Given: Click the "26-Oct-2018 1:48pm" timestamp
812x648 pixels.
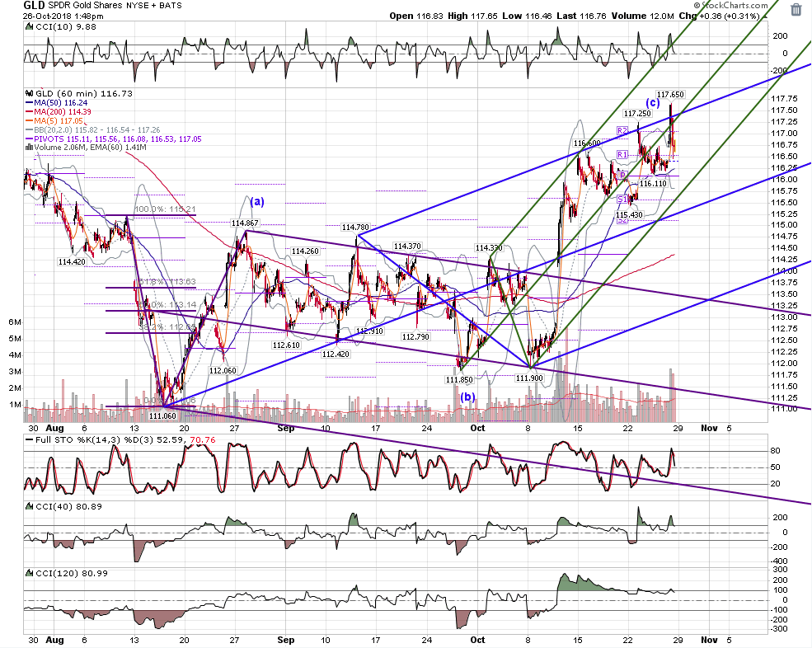Looking at the screenshot, I should (63, 16).
